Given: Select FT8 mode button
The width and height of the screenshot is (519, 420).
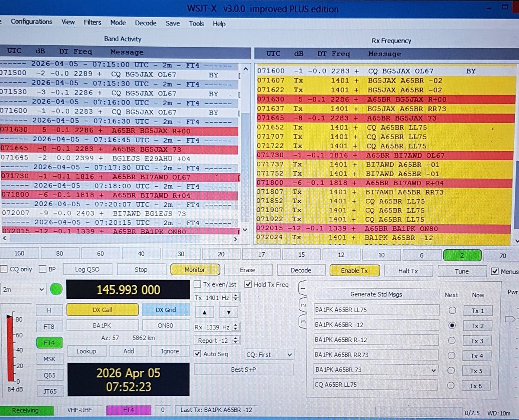Looking at the screenshot, I should tap(49, 326).
